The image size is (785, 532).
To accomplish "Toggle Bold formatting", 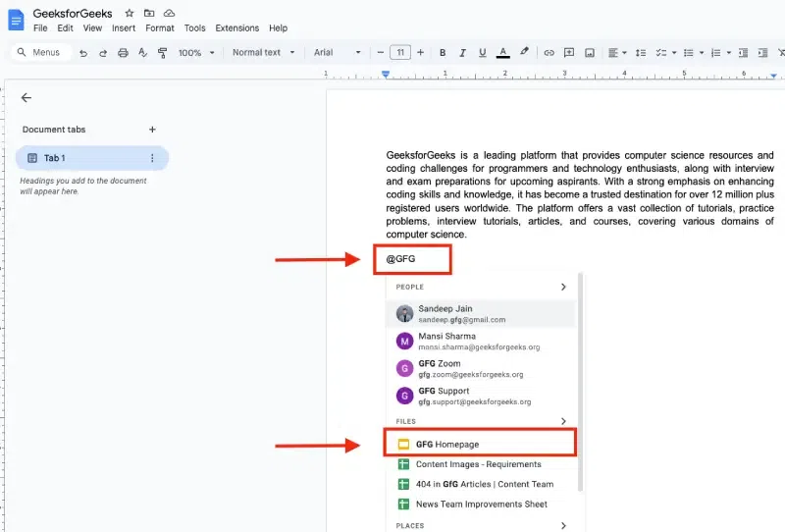I will (443, 53).
